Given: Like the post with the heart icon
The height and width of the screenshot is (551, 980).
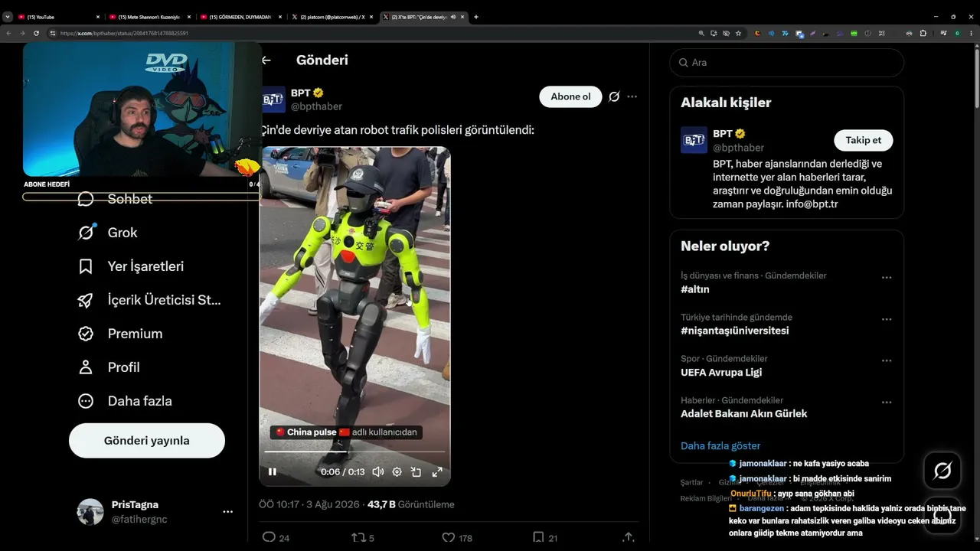Looking at the screenshot, I should coord(449,537).
